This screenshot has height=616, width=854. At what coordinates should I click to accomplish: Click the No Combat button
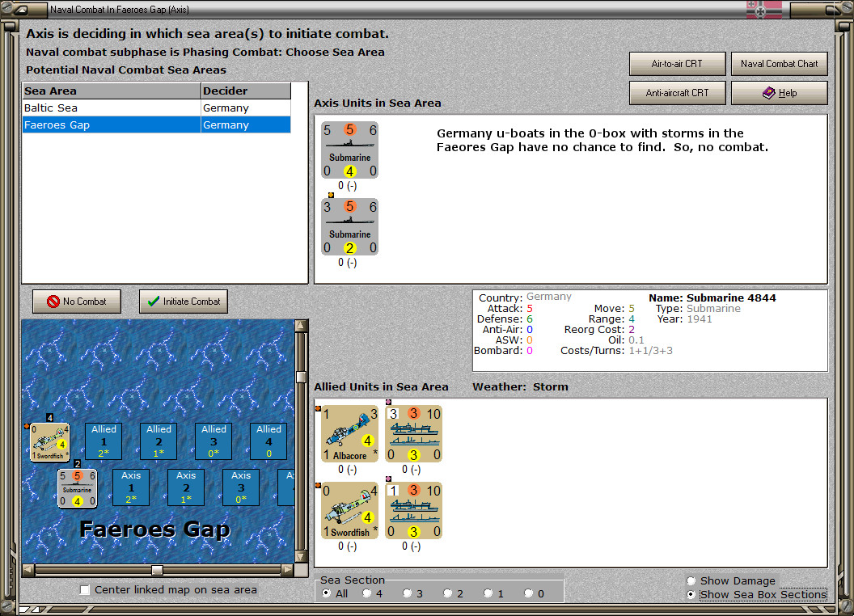point(77,302)
